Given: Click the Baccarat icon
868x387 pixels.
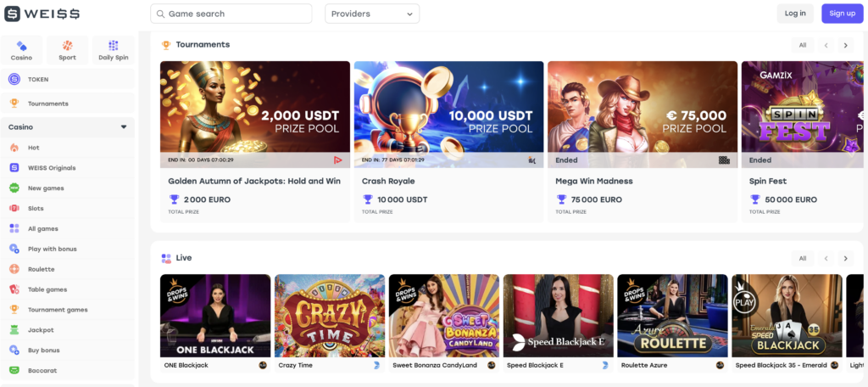Looking at the screenshot, I should 14,370.
